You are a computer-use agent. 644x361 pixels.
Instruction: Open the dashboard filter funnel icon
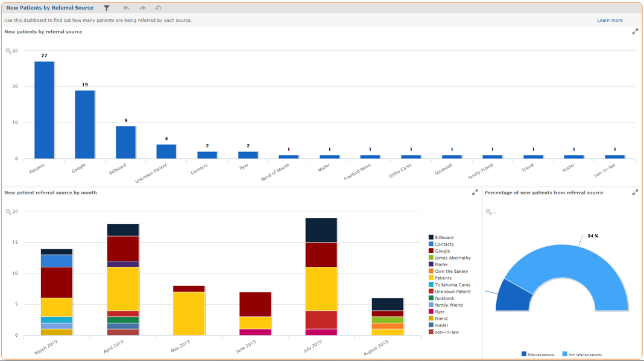(106, 8)
